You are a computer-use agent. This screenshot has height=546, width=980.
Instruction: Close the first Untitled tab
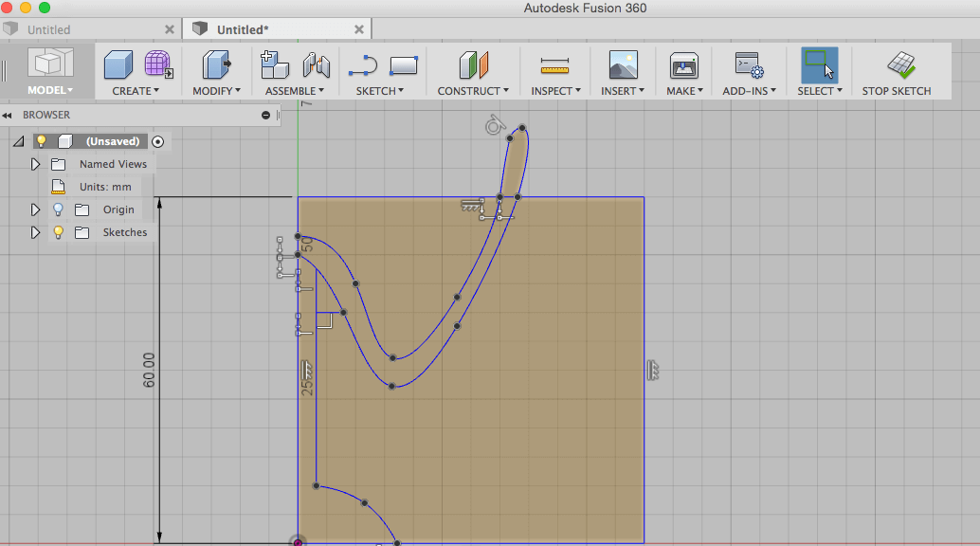click(170, 29)
